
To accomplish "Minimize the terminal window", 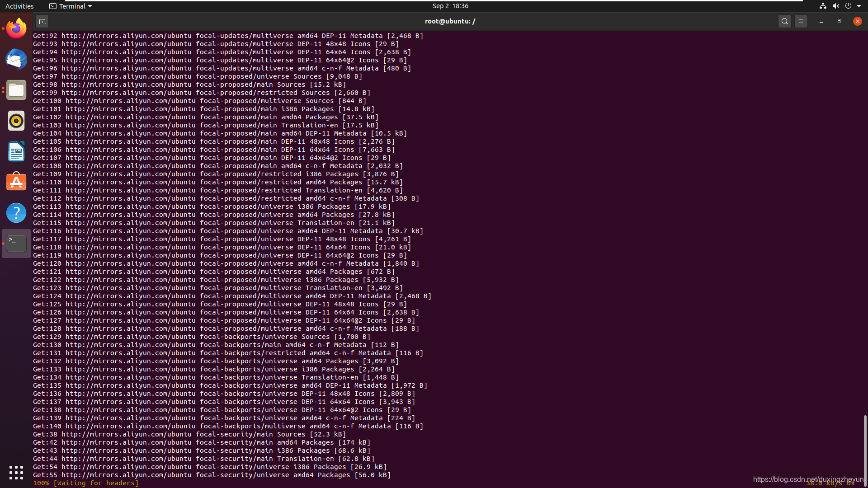I will pyautogui.click(x=821, y=21).
